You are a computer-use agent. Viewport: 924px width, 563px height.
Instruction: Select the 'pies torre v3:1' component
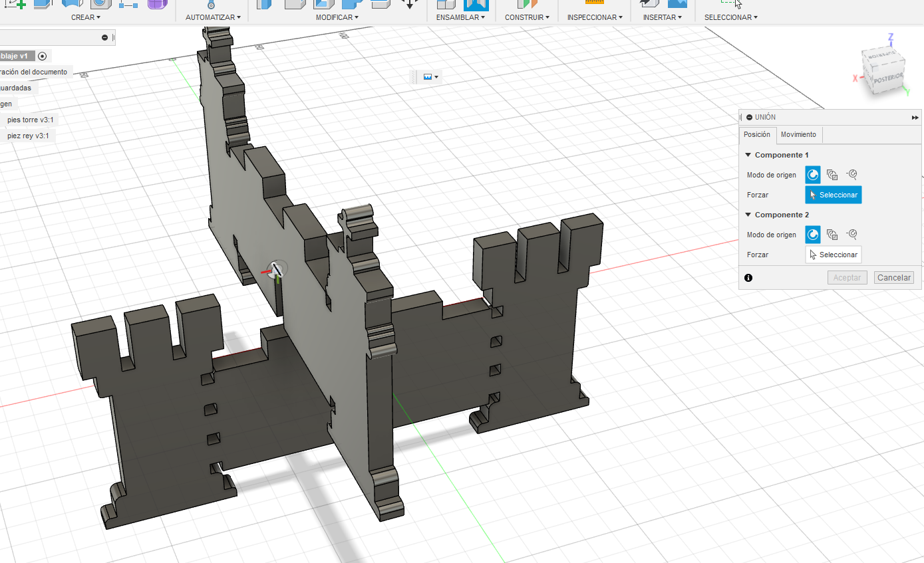[30, 120]
